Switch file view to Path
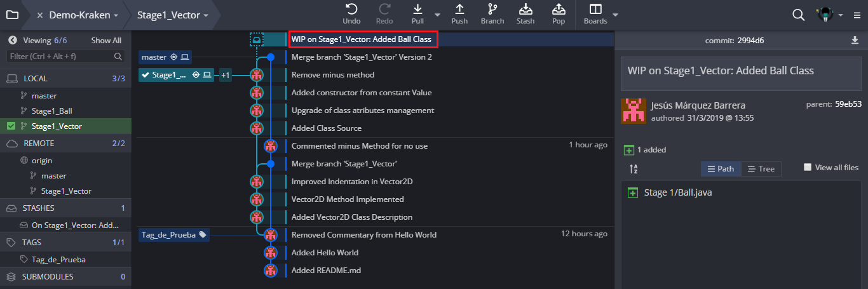 click(x=721, y=169)
